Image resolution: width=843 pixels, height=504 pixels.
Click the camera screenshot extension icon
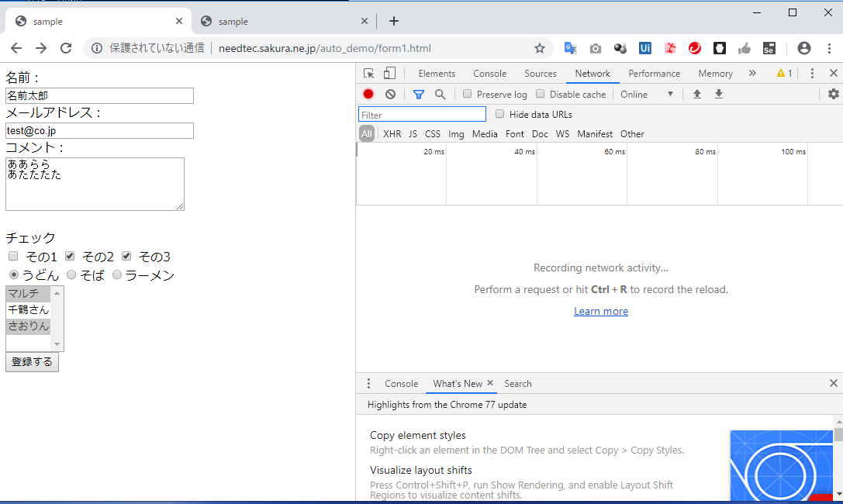[x=595, y=48]
